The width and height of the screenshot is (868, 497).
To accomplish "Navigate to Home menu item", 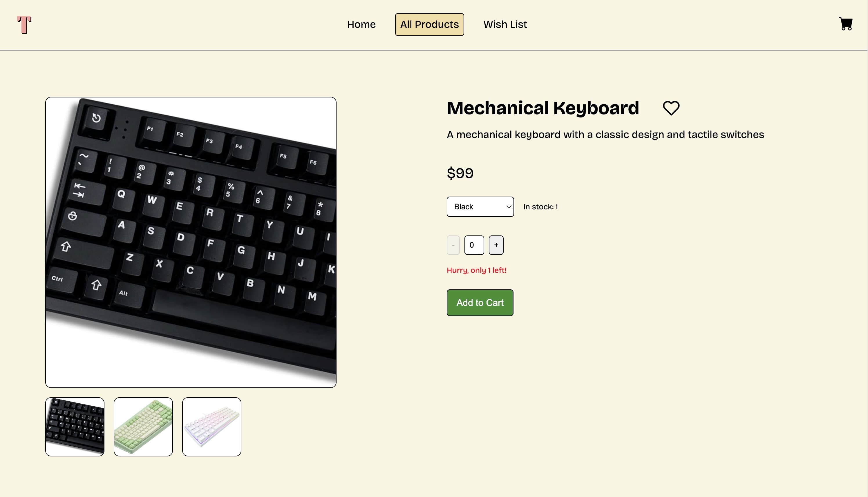I will point(361,24).
